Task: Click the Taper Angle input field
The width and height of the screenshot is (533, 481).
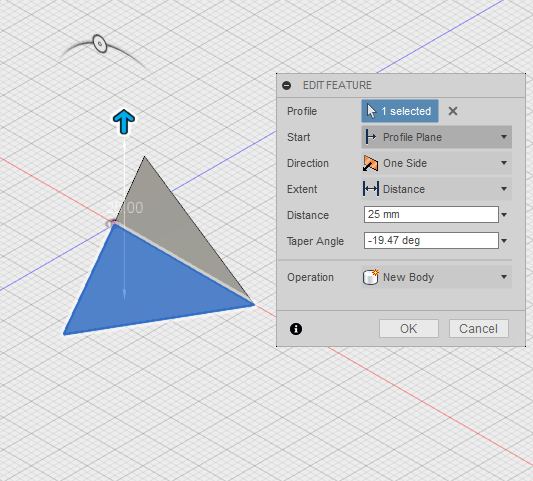Action: click(431, 240)
